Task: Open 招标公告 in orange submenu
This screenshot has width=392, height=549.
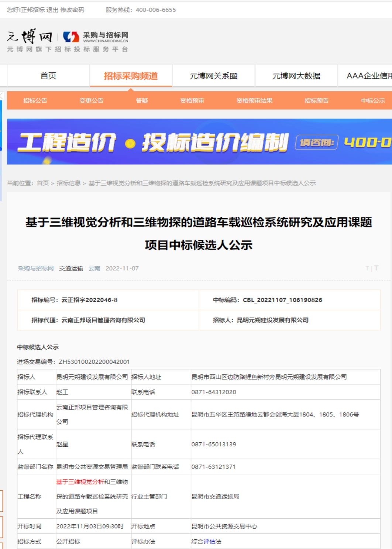Action: click(x=35, y=100)
